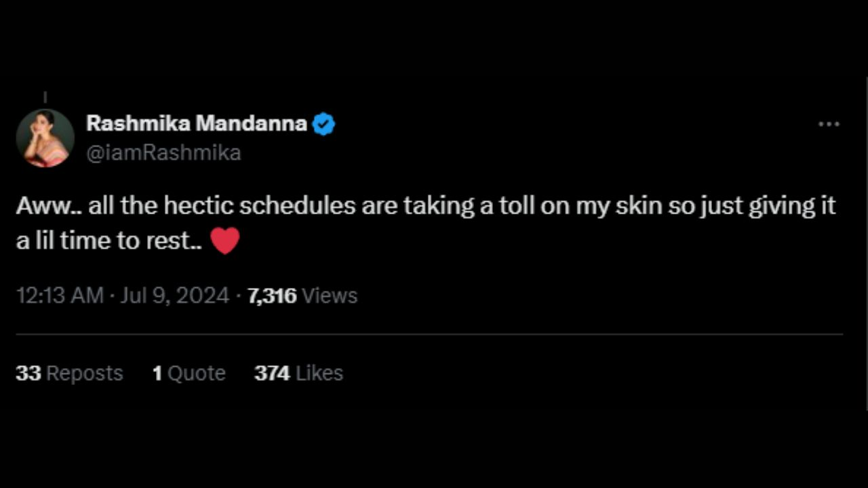The width and height of the screenshot is (868, 488).
Task: Click the thread connector line above the avatar
Action: pyautogui.click(x=45, y=98)
